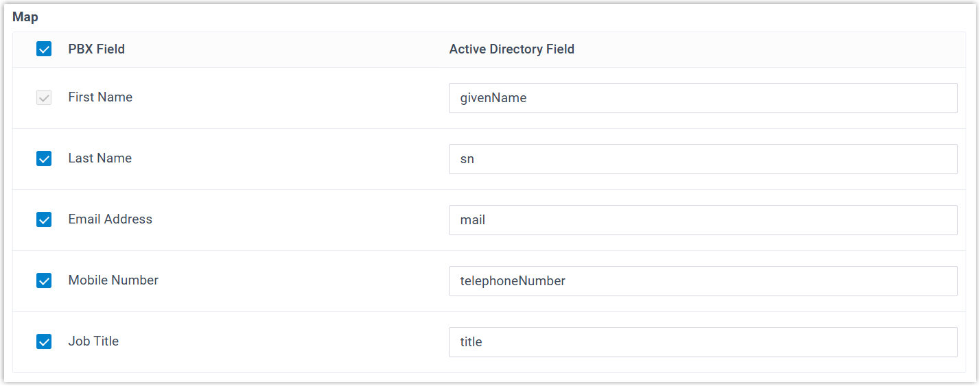Click the Job Title row's title field
Image resolution: width=980 pixels, height=386 pixels.
(x=703, y=341)
